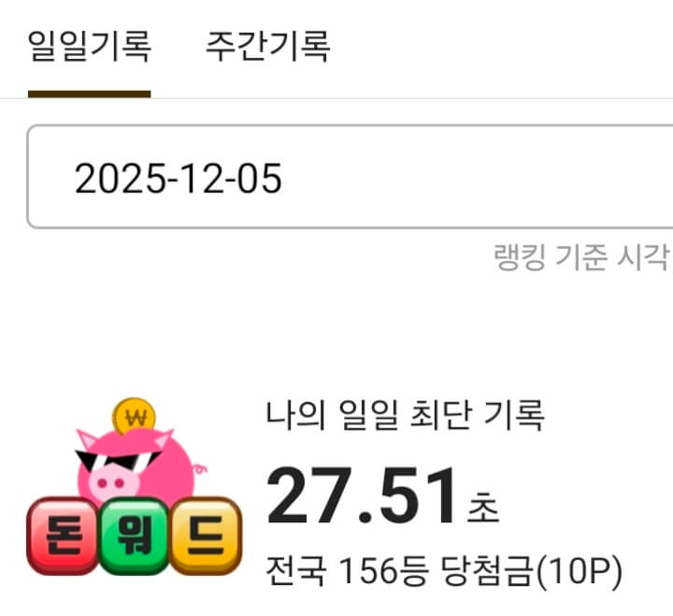Tap the pink pig mascot icon

tap(136, 466)
